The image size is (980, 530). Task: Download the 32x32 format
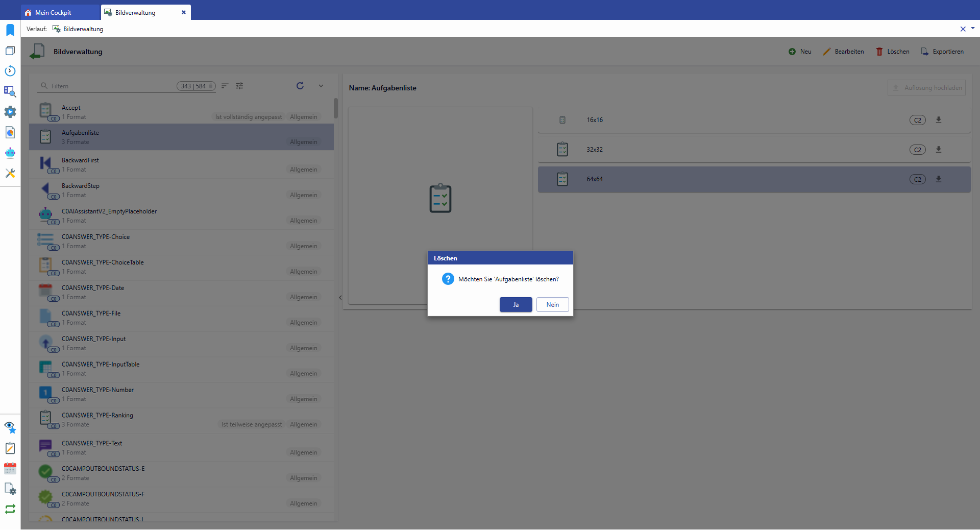pyautogui.click(x=938, y=150)
